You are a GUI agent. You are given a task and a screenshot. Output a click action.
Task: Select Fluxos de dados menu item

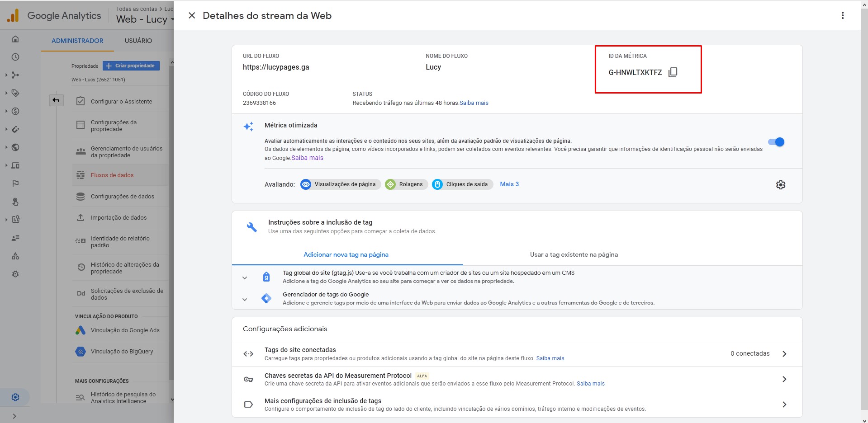120,175
